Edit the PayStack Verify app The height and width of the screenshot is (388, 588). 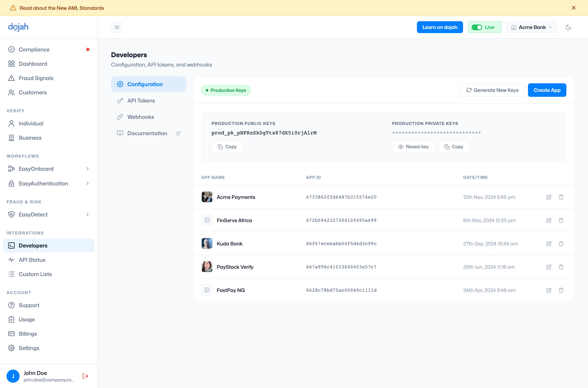click(549, 267)
